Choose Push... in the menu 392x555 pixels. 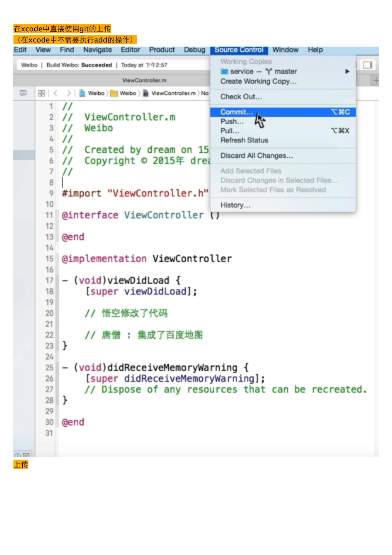[x=231, y=122]
